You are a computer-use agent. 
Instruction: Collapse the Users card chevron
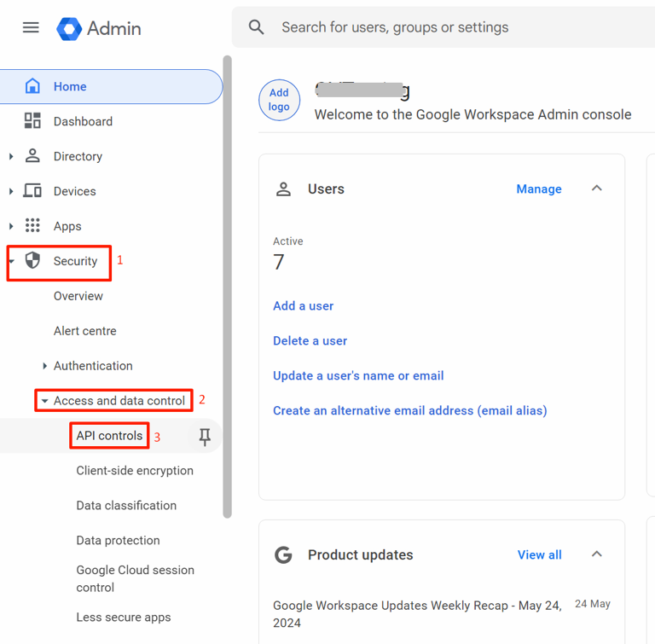tap(597, 189)
